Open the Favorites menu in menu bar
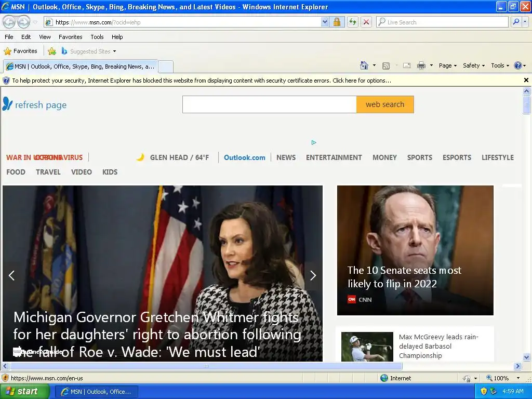Screen dimensions: 532x399 (70, 37)
